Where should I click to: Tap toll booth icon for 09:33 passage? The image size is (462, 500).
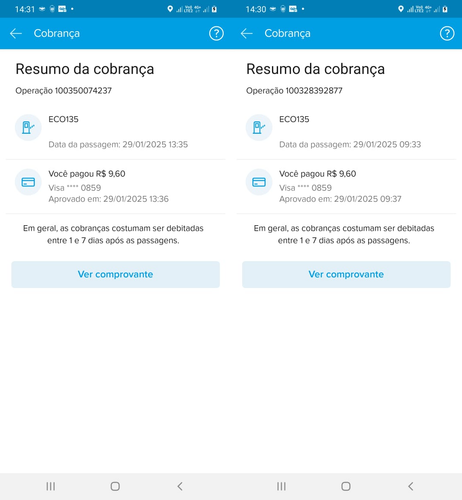click(259, 127)
